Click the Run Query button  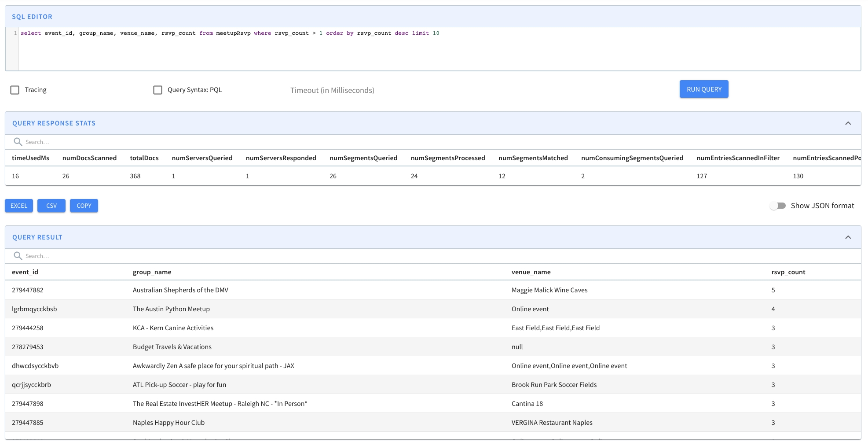pyautogui.click(x=703, y=89)
